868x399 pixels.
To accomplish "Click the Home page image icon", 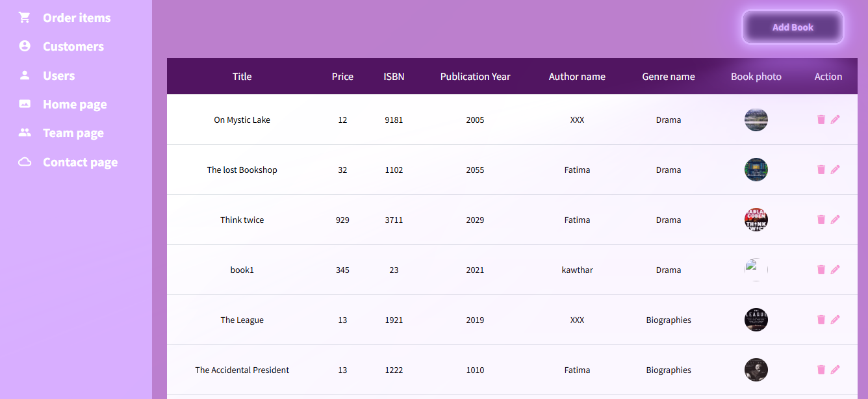I will click(x=25, y=104).
